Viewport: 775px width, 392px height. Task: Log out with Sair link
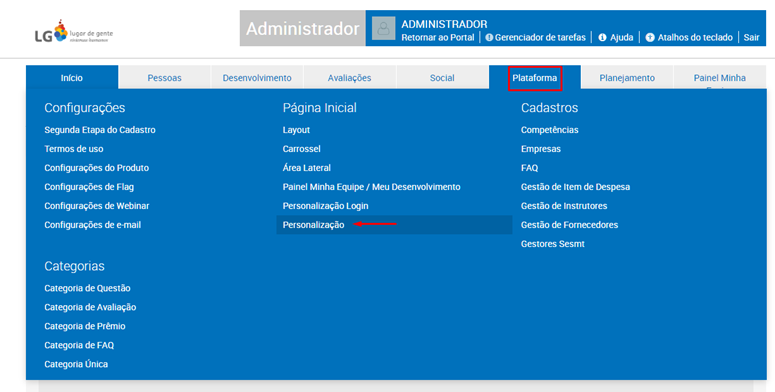(751, 38)
